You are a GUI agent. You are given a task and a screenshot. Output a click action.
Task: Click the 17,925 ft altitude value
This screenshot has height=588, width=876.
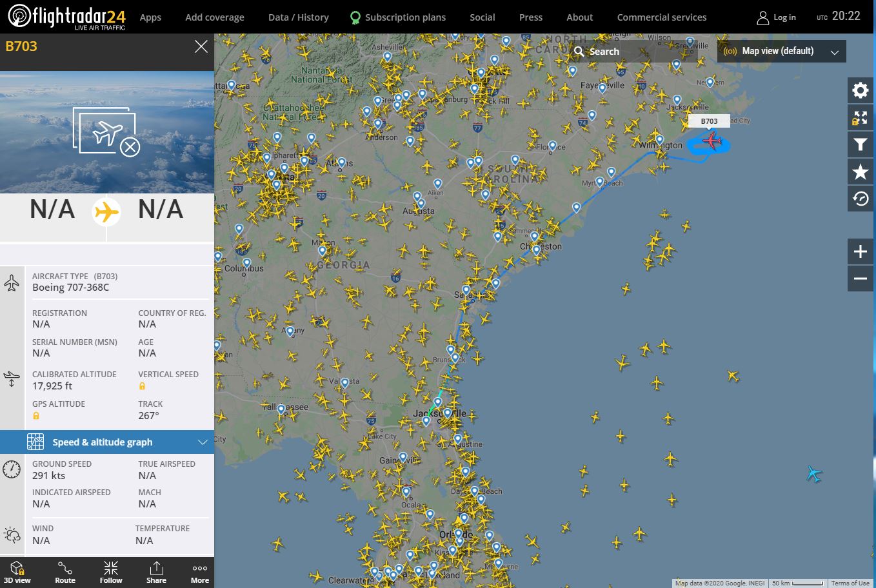pyautogui.click(x=52, y=386)
